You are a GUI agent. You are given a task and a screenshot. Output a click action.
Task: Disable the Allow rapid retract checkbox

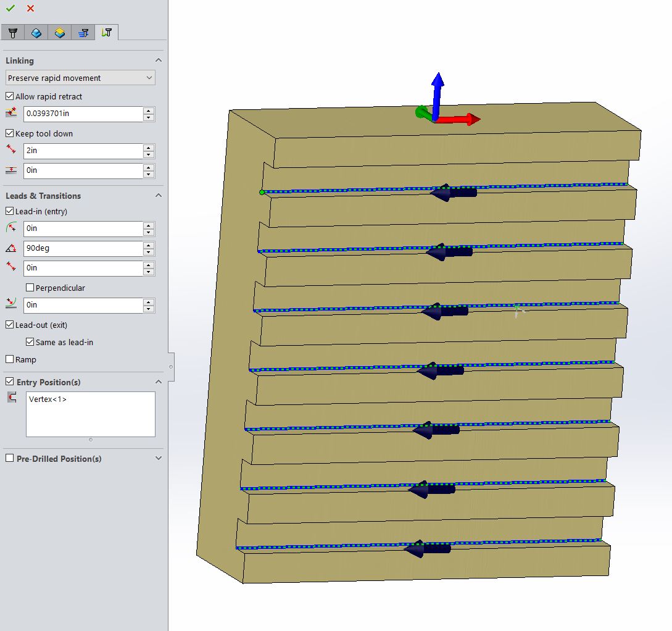(10, 96)
